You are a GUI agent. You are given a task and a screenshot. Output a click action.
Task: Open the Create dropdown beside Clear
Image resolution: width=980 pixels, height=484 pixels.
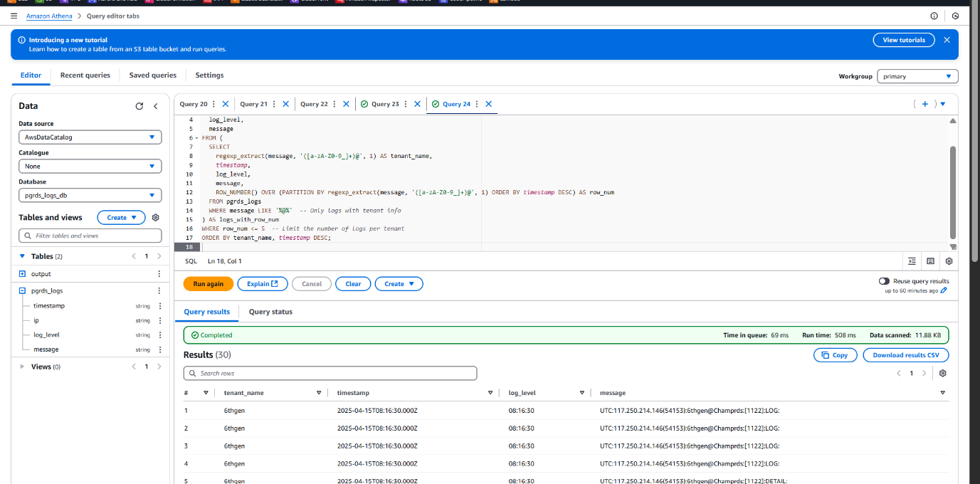(x=399, y=284)
